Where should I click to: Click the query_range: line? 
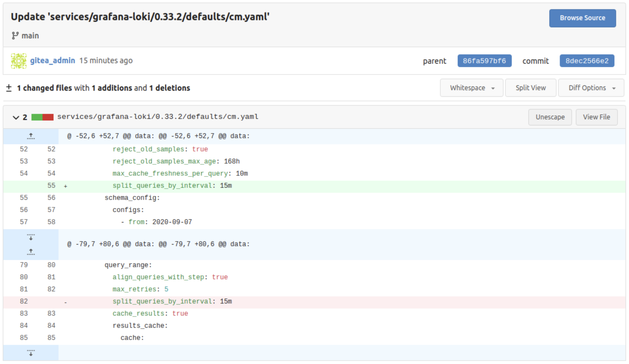(314, 265)
